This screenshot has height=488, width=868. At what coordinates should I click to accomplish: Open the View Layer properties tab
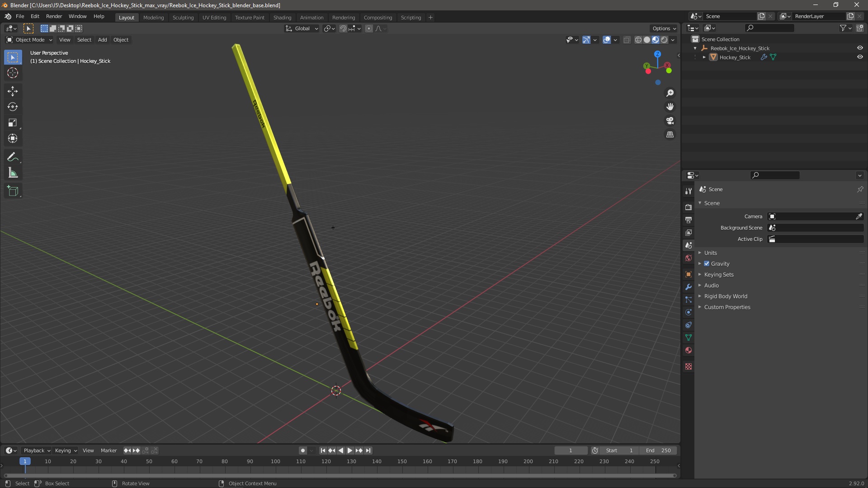click(x=688, y=232)
